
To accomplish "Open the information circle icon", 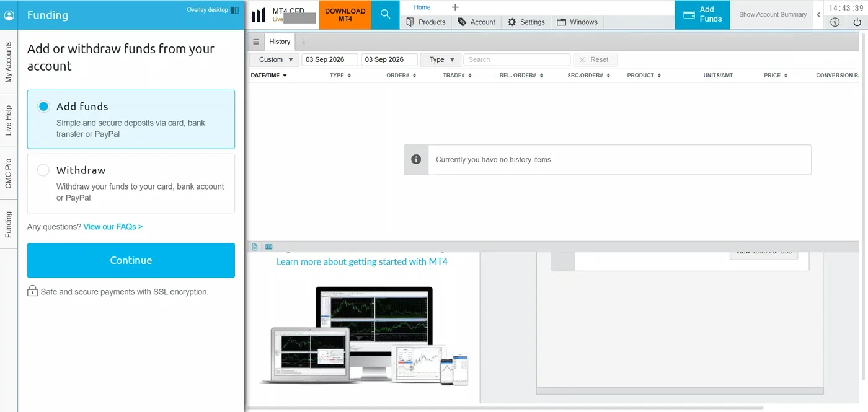I will [x=835, y=22].
